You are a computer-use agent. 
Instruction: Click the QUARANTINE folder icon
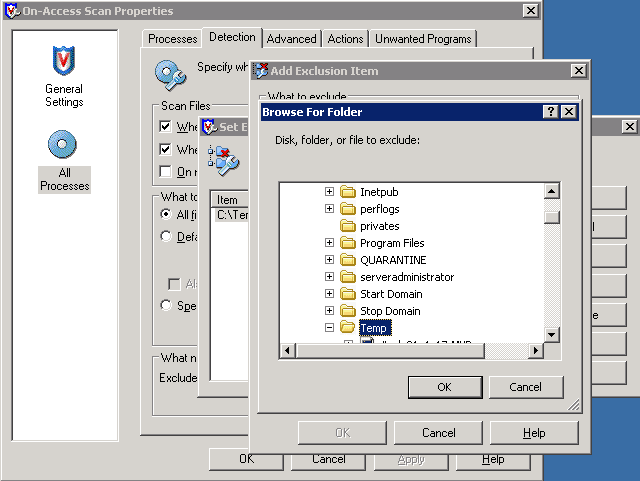pos(348,260)
